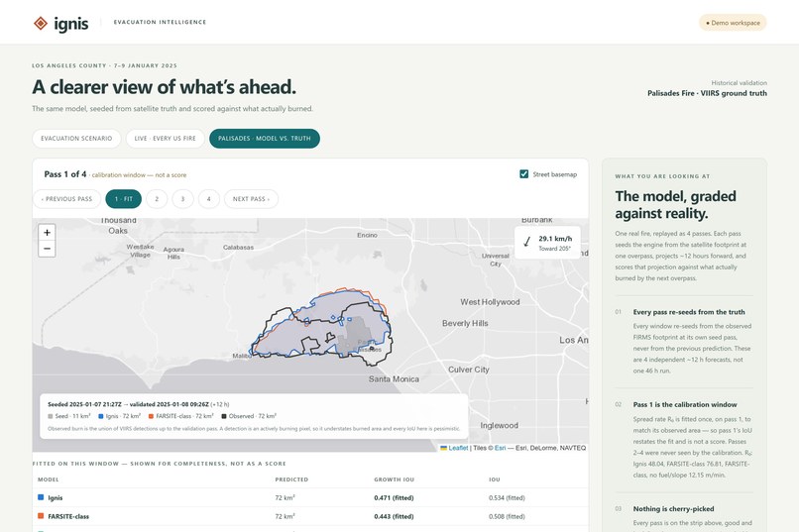Click the Ignis growth IoU value 0.471 (fitted)
The width and height of the screenshot is (799, 532).
[x=394, y=498]
